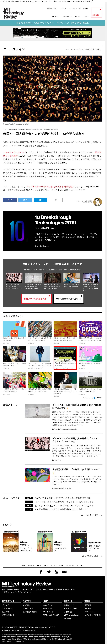Click graduates crowd hero image
The image size is (107, 644).
(52, 88)
